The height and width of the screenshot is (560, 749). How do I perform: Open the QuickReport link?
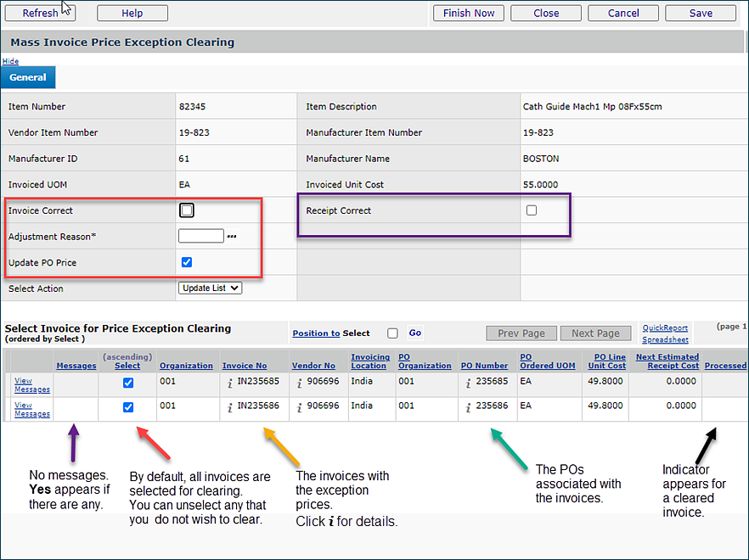coord(665,328)
